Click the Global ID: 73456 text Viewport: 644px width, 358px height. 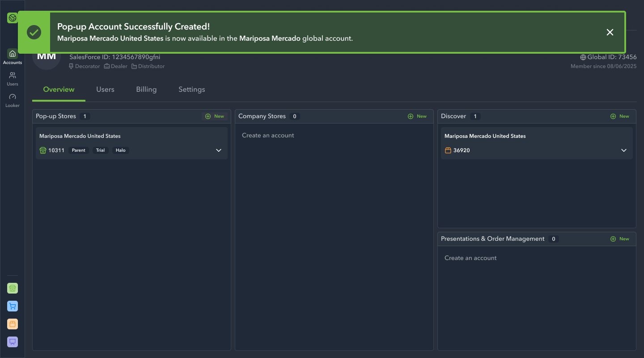coord(612,57)
